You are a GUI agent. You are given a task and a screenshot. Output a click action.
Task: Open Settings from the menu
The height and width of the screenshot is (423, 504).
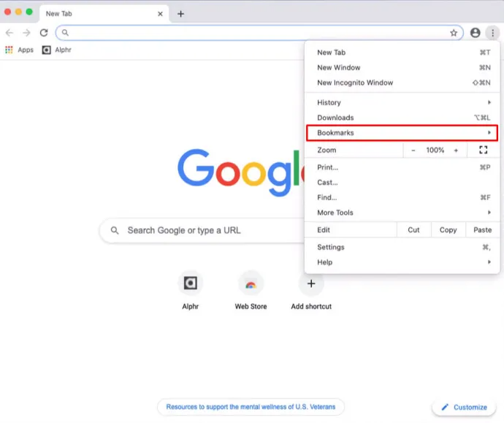click(x=402, y=247)
